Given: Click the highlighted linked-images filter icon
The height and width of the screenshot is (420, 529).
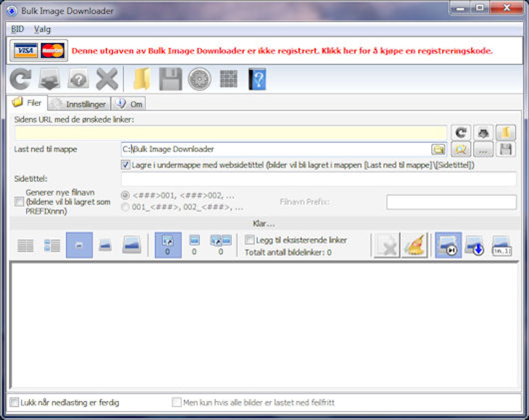Looking at the screenshot, I should click(x=168, y=245).
